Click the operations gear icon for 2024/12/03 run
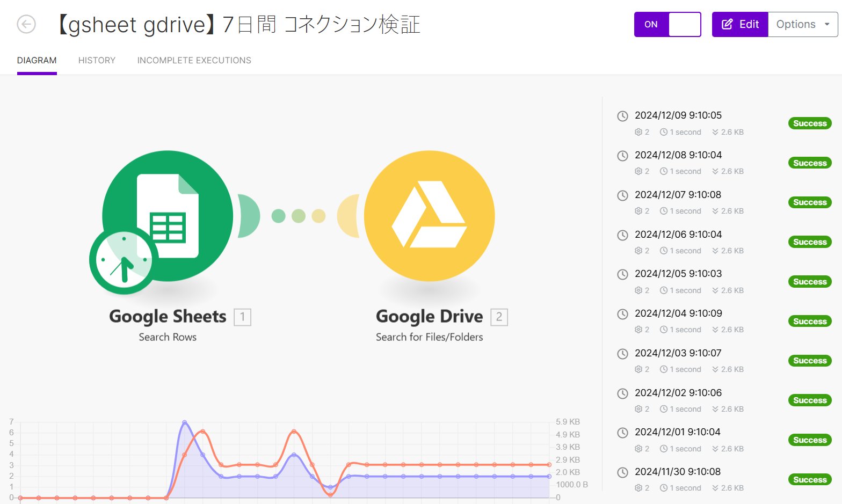 point(638,369)
